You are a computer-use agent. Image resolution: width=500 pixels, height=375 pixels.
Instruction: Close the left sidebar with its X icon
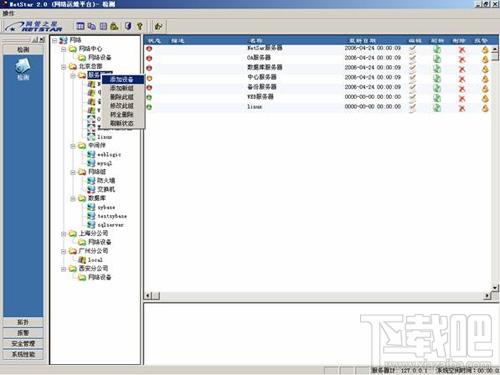click(42, 40)
